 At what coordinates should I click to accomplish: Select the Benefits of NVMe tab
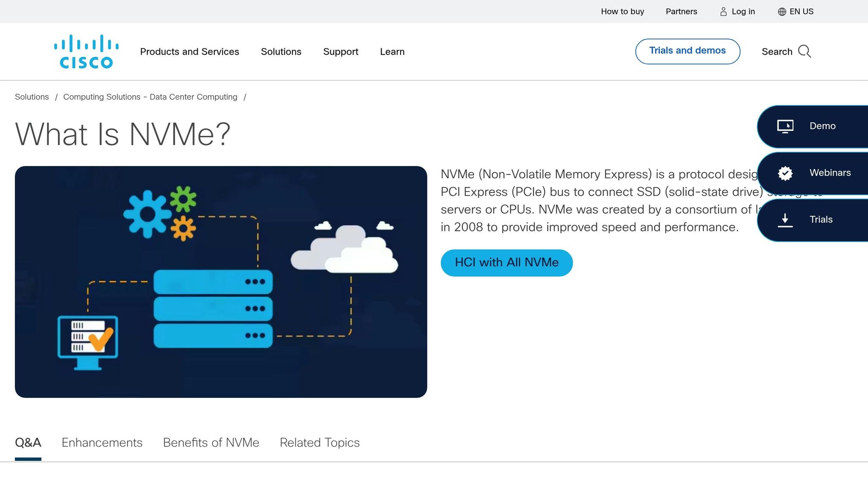tap(211, 442)
